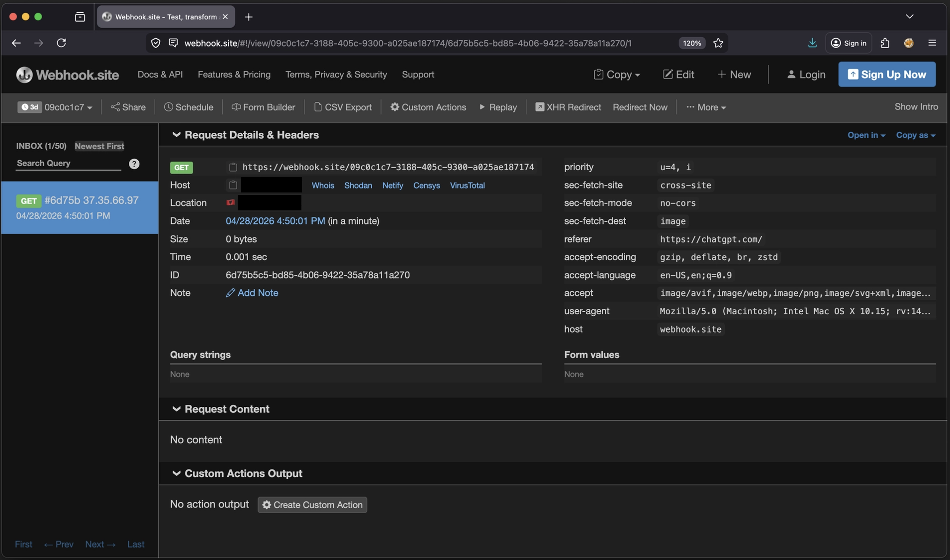Close the Webhook.site tab

pyautogui.click(x=225, y=17)
